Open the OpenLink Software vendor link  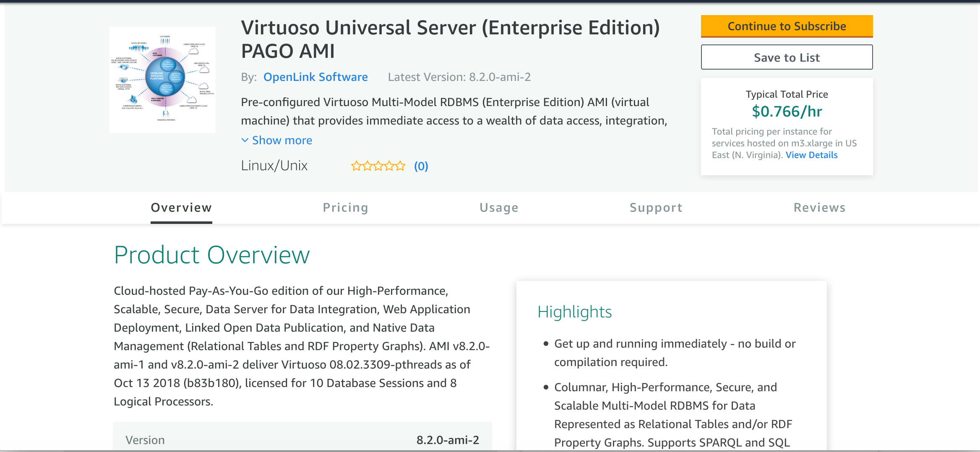pos(315,77)
